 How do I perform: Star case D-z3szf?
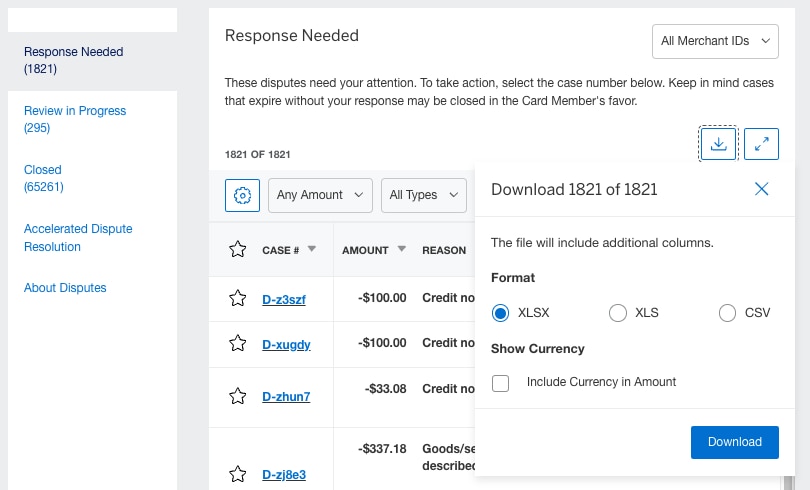pos(238,298)
